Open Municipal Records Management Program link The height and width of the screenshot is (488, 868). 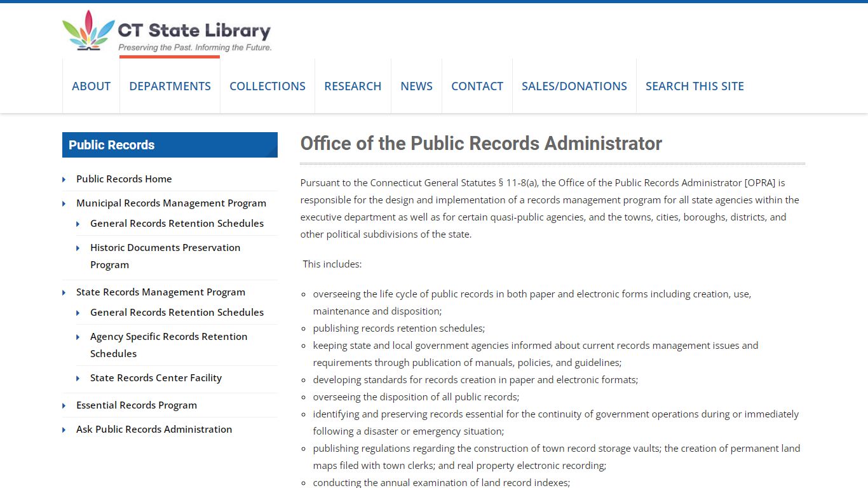[171, 203]
